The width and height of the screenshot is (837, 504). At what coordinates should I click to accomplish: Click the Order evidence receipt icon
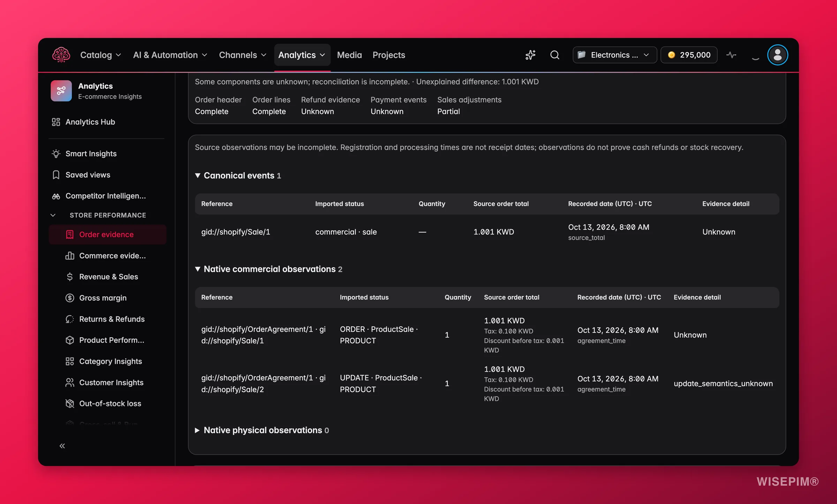pyautogui.click(x=70, y=234)
